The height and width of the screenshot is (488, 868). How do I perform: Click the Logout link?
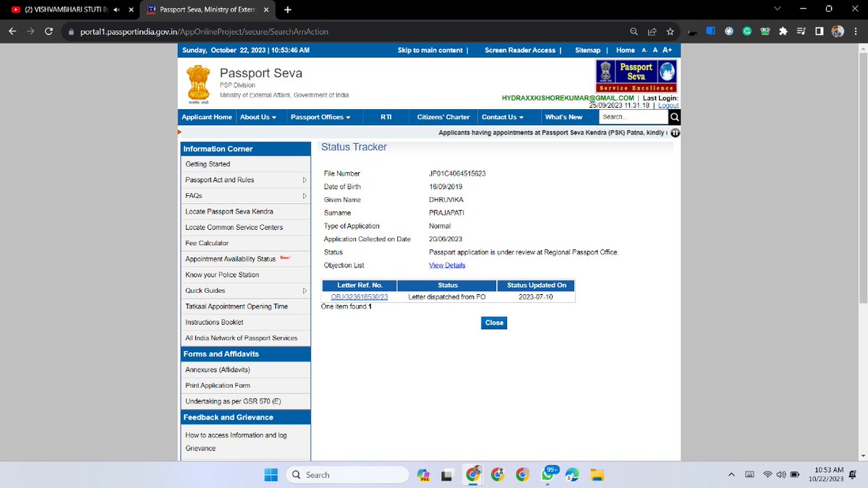tap(668, 106)
